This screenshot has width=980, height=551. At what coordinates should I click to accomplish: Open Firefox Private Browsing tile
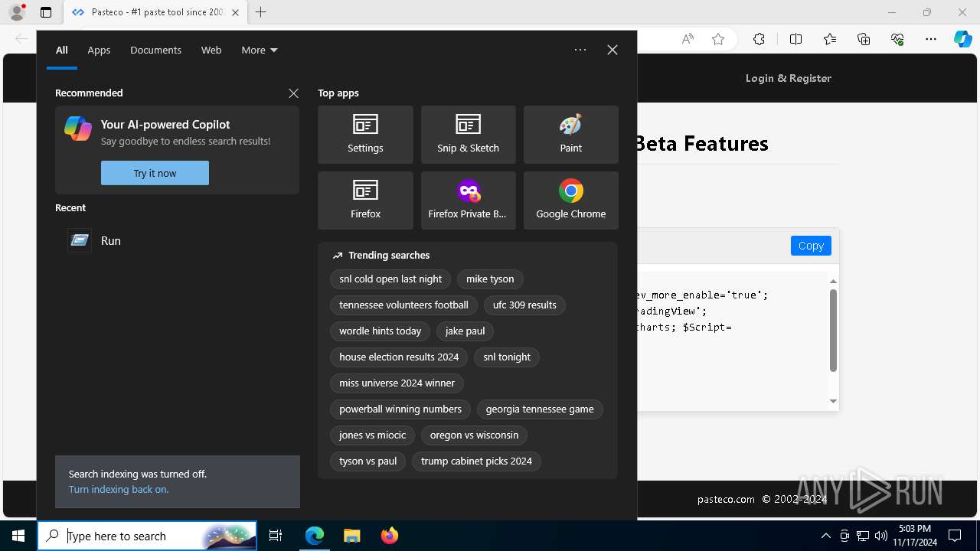[x=468, y=201]
